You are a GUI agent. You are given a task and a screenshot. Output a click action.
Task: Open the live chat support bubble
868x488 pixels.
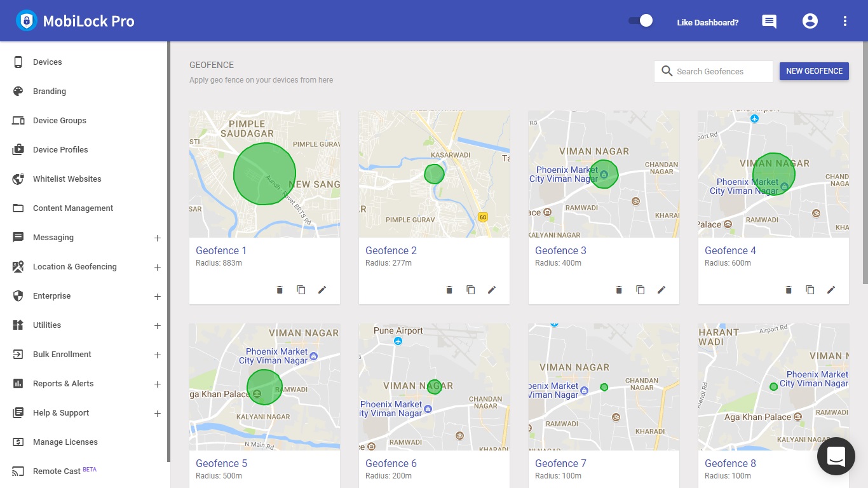click(836, 456)
